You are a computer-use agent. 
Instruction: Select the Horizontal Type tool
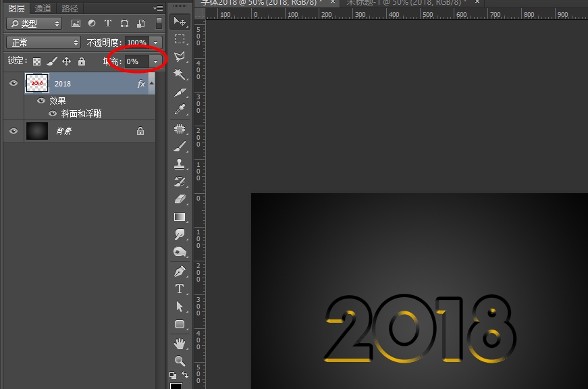coord(180,289)
